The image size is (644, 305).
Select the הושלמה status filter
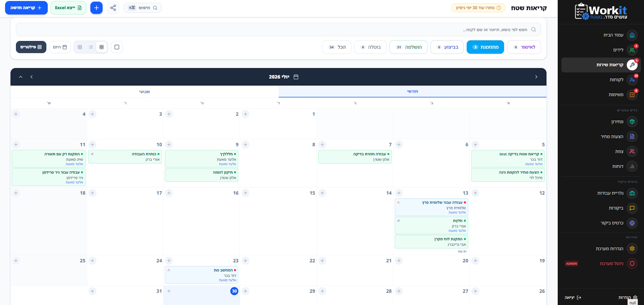pyautogui.click(x=408, y=47)
